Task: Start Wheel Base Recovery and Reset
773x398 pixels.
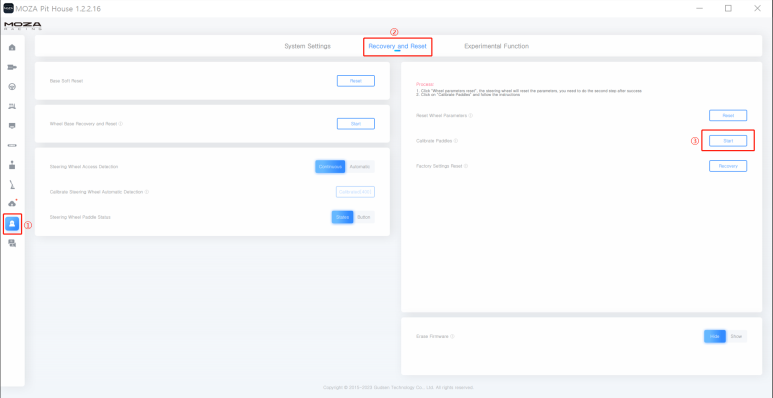Action: point(356,124)
